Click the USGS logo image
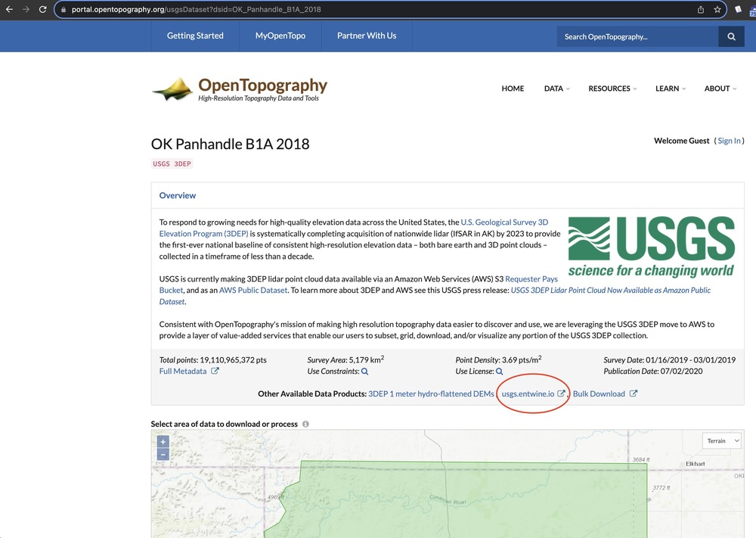The height and width of the screenshot is (538, 756). [x=652, y=247]
